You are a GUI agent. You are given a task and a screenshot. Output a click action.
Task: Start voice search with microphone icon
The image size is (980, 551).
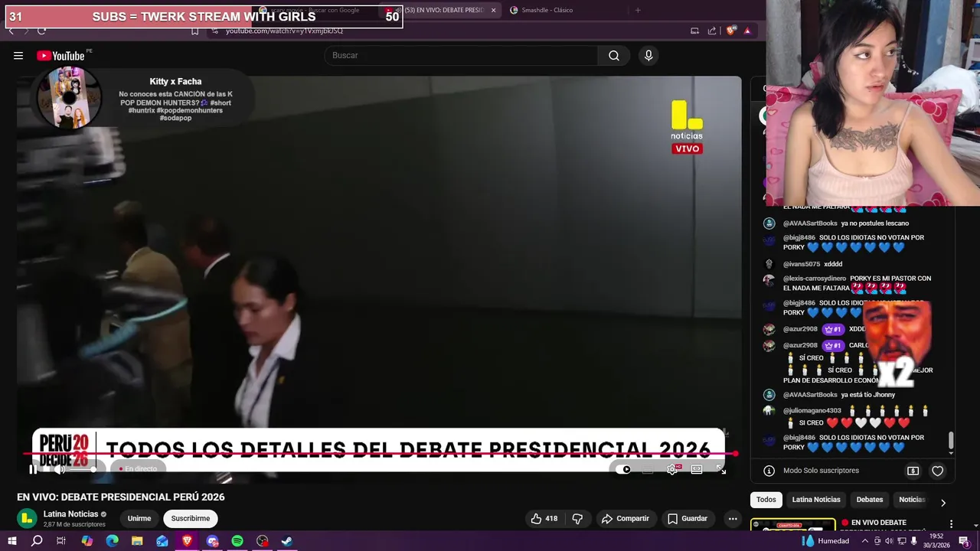pyautogui.click(x=648, y=55)
